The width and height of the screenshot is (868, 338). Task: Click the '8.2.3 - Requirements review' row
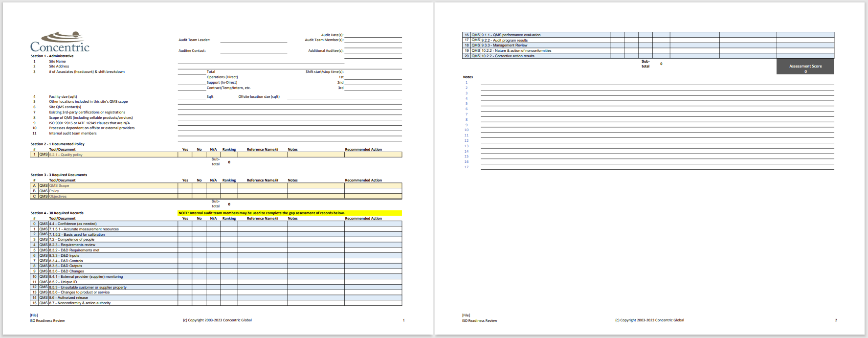[x=216, y=245]
